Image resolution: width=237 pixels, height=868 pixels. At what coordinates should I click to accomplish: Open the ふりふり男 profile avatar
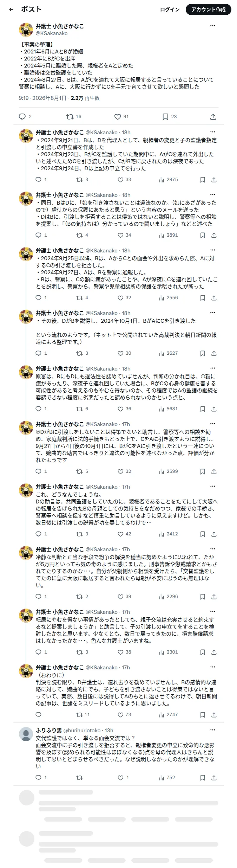(x=26, y=734)
